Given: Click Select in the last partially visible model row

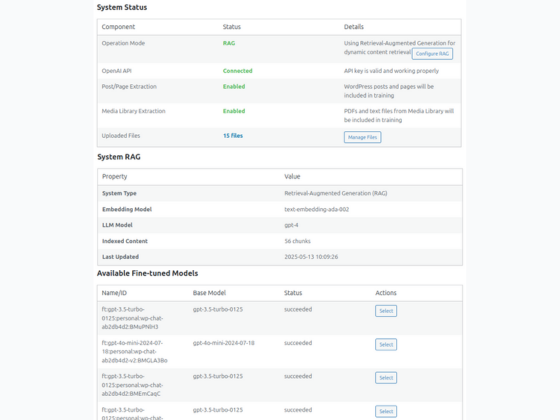Looking at the screenshot, I should [386, 411].
